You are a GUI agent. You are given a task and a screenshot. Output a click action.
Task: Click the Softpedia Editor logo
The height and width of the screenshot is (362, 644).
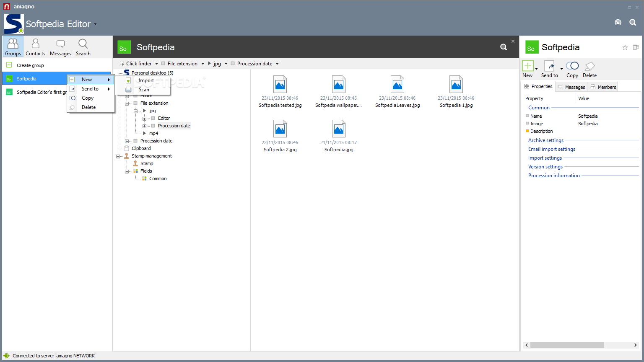click(x=14, y=24)
